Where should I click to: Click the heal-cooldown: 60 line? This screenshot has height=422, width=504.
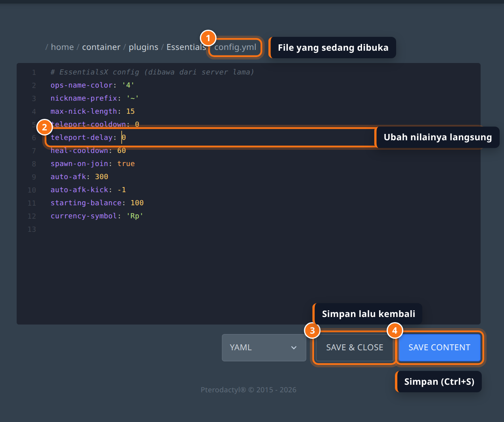88,151
